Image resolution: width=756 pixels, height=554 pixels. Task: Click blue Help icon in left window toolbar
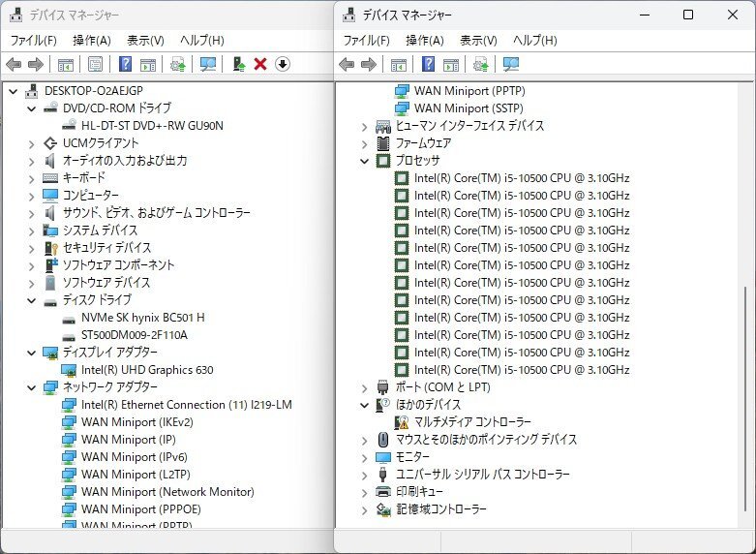coord(125,64)
